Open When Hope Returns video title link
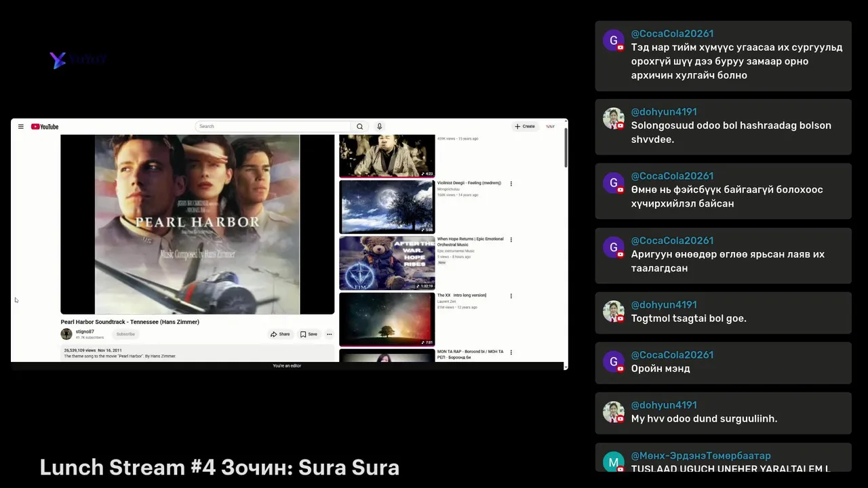The width and height of the screenshot is (868, 488). (471, 242)
